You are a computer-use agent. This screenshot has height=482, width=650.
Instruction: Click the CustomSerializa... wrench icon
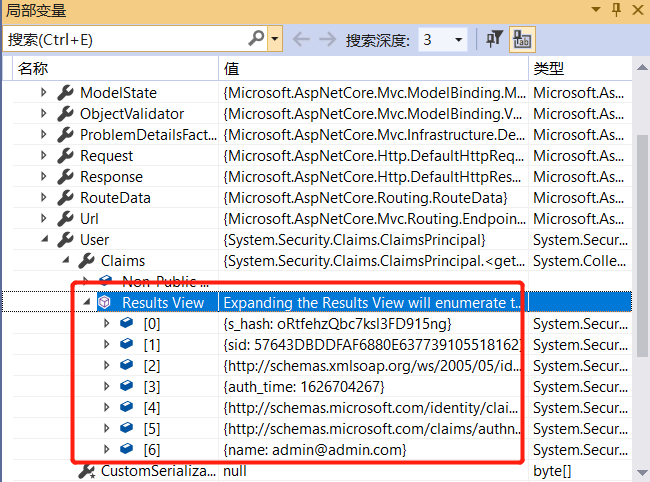coord(87,472)
